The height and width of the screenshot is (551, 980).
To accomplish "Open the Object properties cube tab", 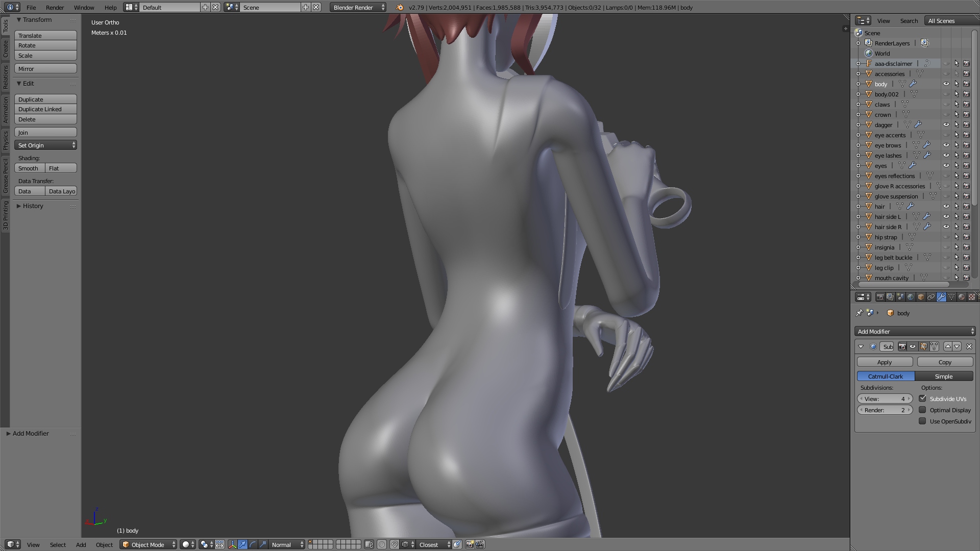I will pos(921,297).
